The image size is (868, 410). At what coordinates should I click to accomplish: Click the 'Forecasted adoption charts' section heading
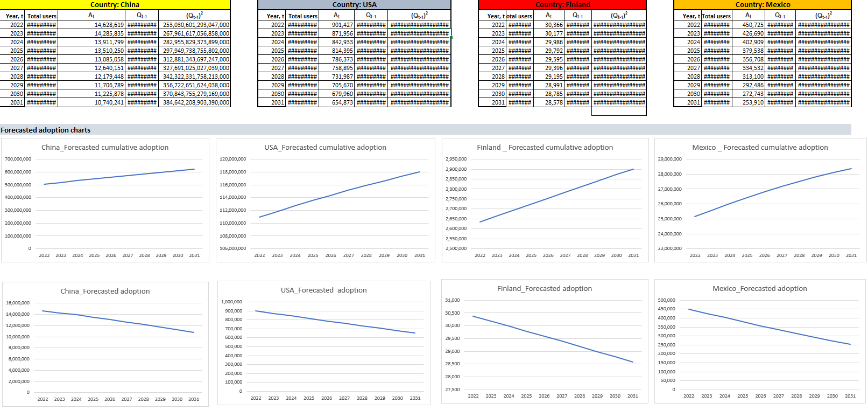pos(46,130)
